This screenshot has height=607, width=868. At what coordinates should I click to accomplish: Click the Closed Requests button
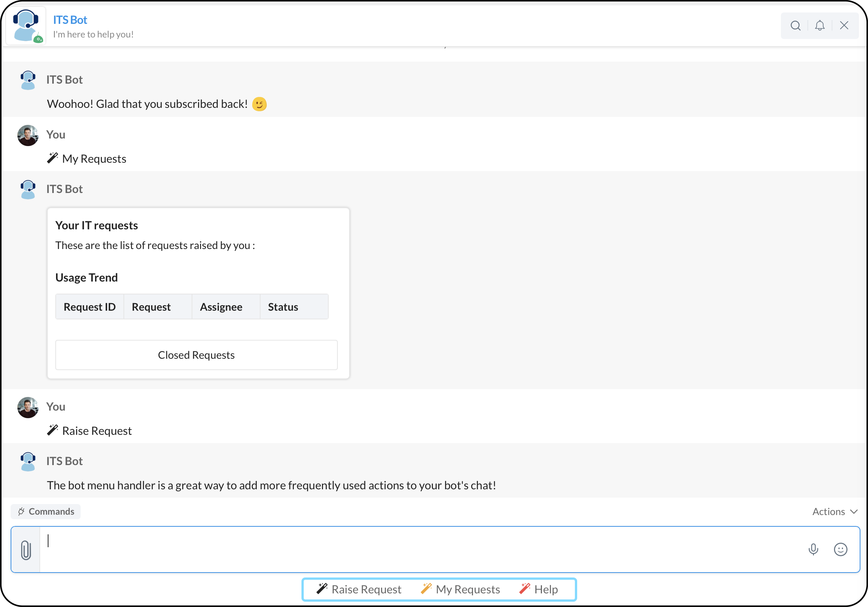(x=196, y=355)
